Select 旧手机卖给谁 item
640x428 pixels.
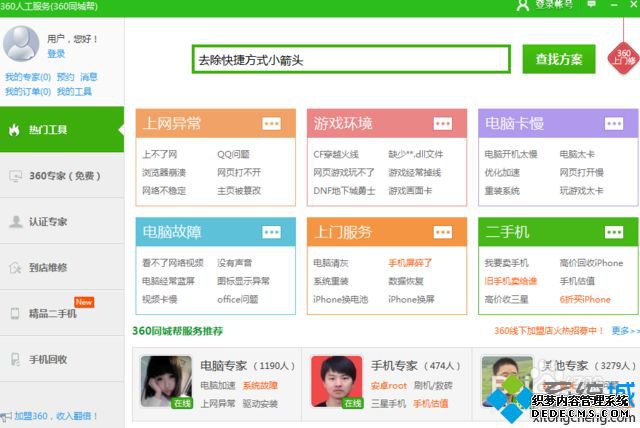click(511, 281)
